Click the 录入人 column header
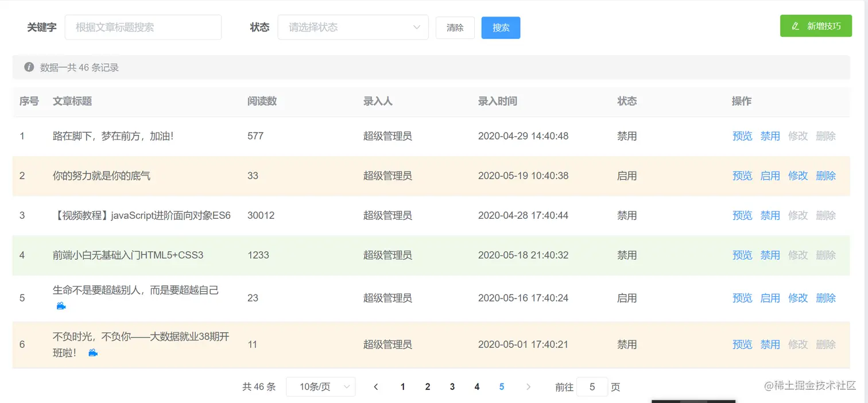This screenshot has width=868, height=403. point(378,101)
